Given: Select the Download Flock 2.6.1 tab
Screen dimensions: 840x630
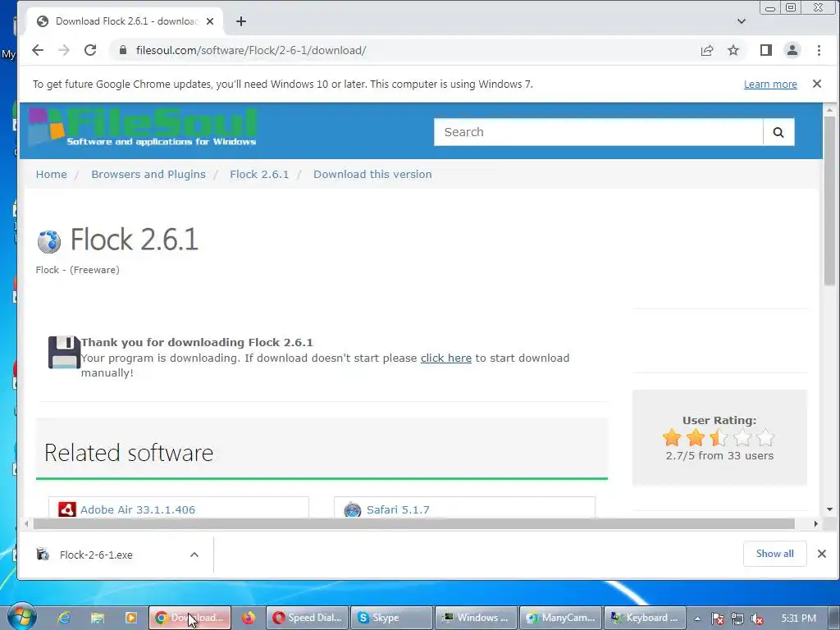Looking at the screenshot, I should pos(126,21).
